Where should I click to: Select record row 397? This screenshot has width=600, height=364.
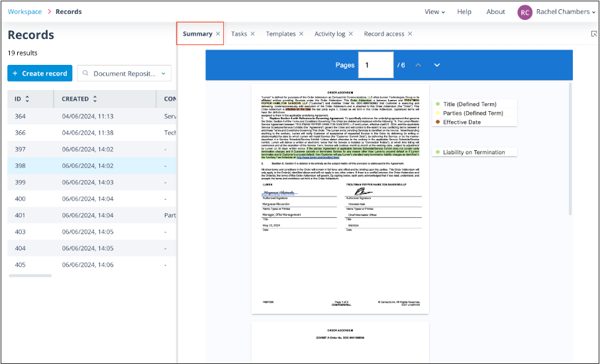point(91,149)
